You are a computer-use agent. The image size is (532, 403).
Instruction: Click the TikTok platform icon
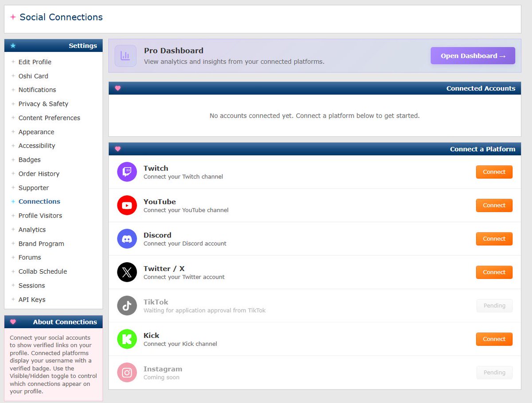(x=127, y=306)
